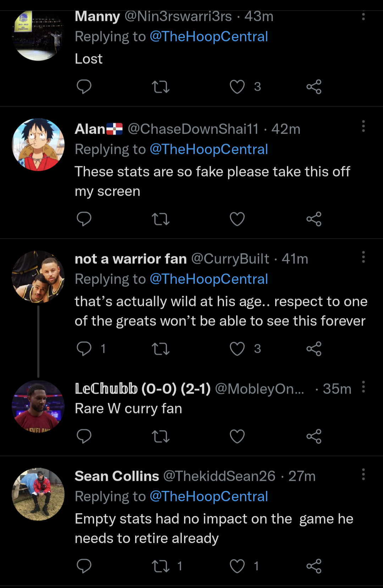The height and width of the screenshot is (588, 383).
Task: Like LeChubb's "Rare W curry fan" reply
Action: 237,436
